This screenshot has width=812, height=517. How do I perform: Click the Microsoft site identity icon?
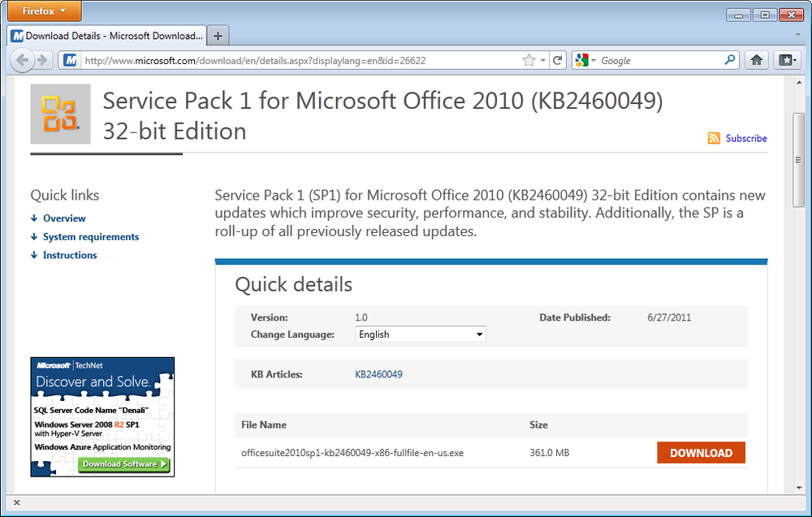pyautogui.click(x=70, y=61)
